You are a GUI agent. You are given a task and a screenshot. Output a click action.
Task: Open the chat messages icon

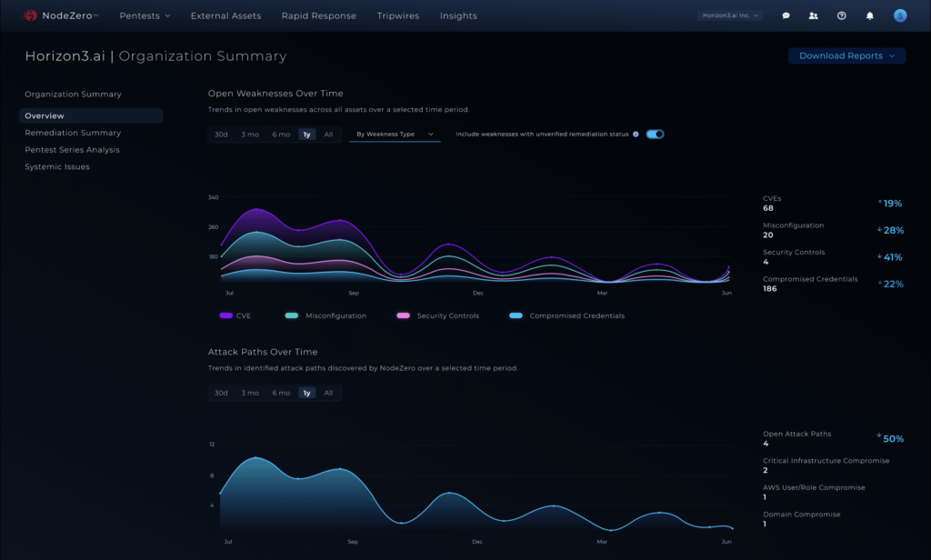click(786, 16)
